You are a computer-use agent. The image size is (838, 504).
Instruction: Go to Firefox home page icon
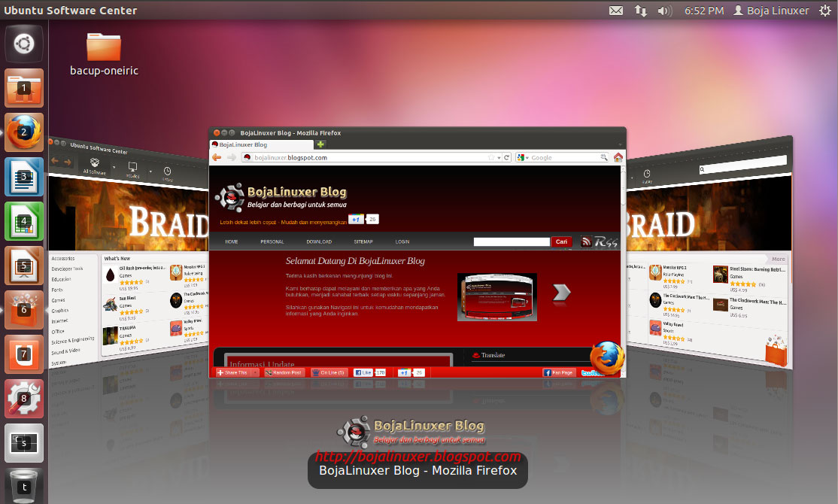coord(618,157)
